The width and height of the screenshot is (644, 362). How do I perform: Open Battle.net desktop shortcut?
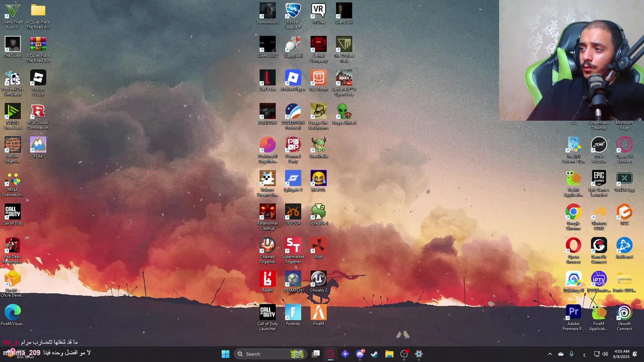624,248
